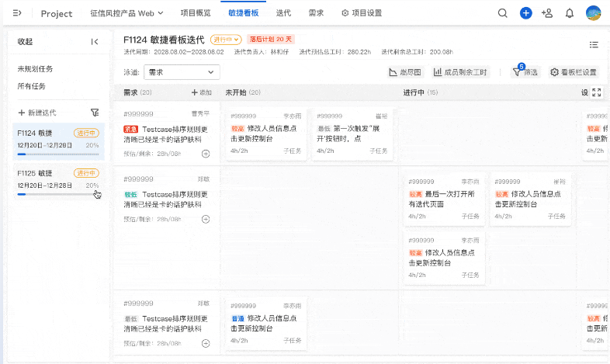Select the F1124 敏捷 iteration
This screenshot has height=364, width=610.
(58, 141)
